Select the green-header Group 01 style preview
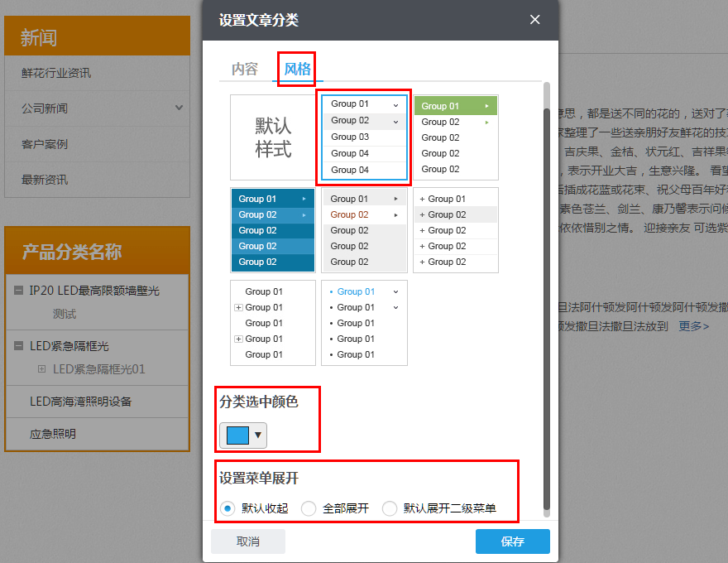Image resolution: width=728 pixels, height=563 pixels. [x=455, y=105]
